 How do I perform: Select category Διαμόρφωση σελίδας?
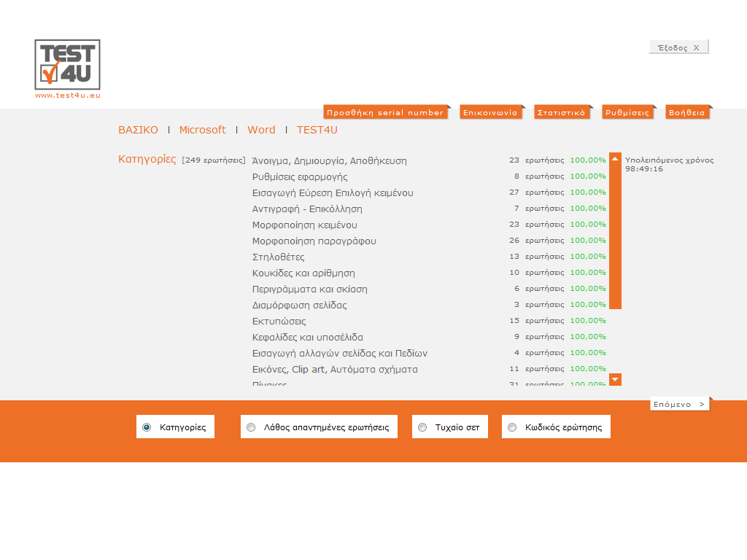pos(299,306)
